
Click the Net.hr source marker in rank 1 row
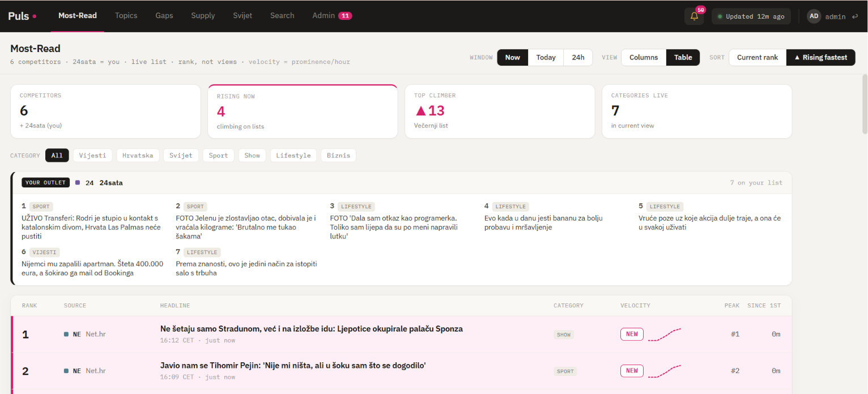[66, 334]
